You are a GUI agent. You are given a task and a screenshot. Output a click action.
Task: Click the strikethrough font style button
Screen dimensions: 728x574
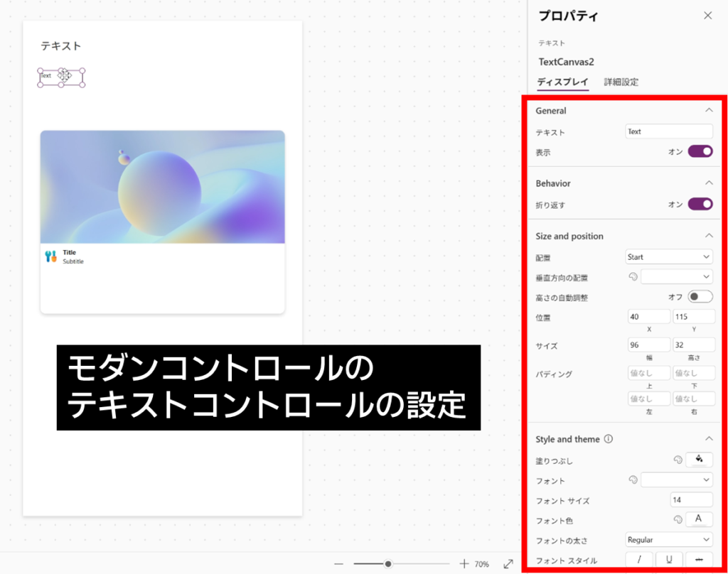[699, 560]
